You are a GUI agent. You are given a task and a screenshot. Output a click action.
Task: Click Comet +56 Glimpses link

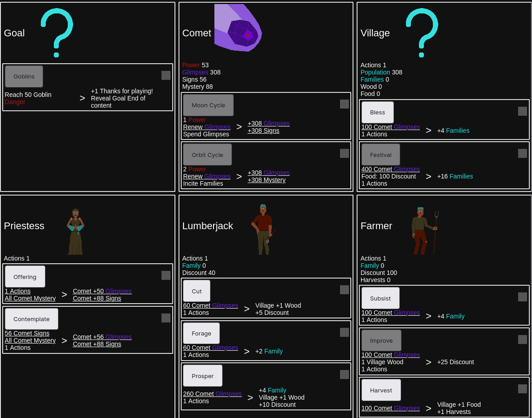click(102, 337)
